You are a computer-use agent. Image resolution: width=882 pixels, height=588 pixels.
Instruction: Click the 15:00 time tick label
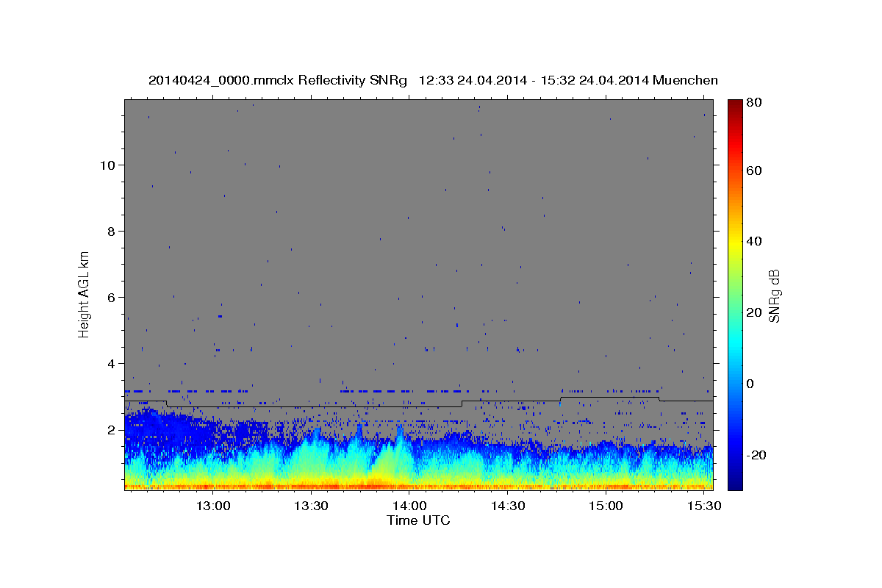[606, 506]
